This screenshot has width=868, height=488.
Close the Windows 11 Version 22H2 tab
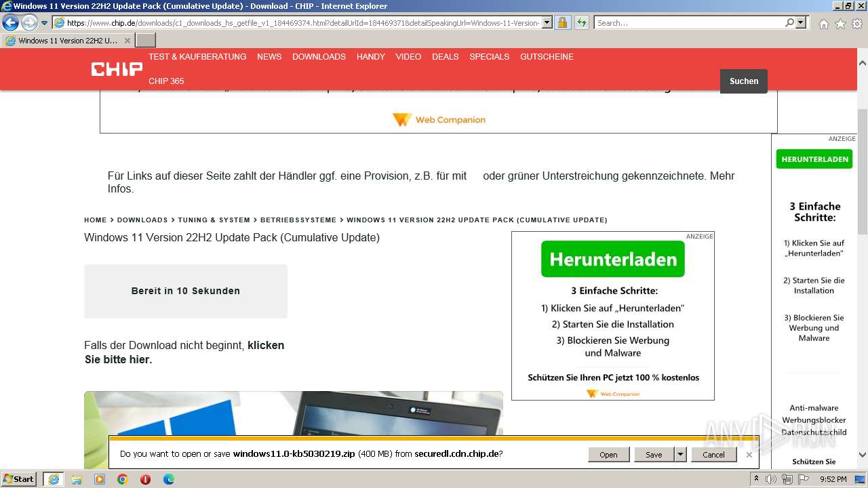(127, 41)
